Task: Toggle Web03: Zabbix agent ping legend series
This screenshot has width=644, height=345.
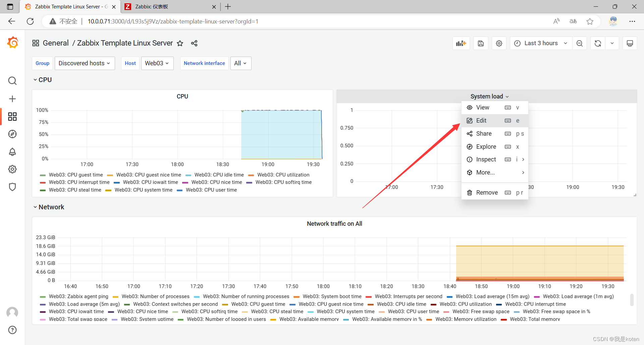Action: coord(78,296)
